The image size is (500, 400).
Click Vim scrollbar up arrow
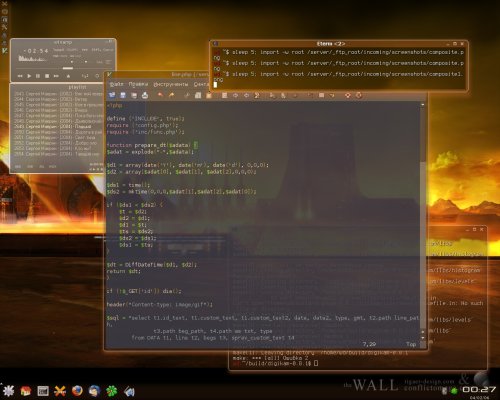[423, 105]
